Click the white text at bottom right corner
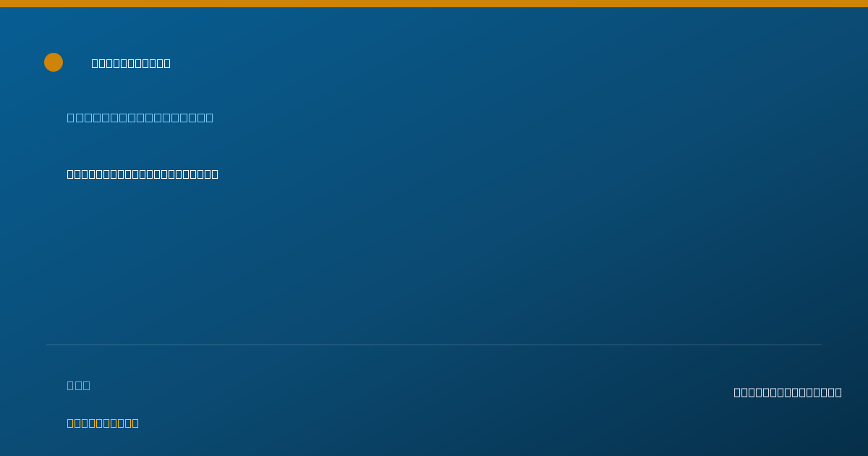 coord(788,392)
